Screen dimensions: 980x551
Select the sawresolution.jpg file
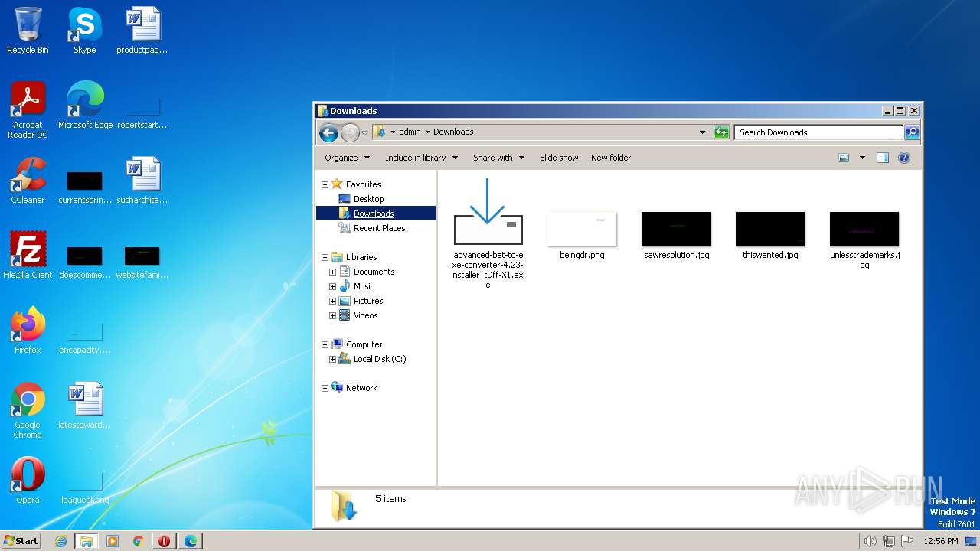[676, 236]
